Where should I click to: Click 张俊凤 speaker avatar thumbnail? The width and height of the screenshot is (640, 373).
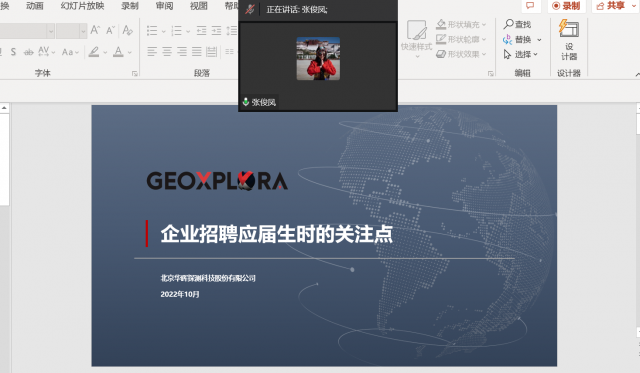pos(318,58)
